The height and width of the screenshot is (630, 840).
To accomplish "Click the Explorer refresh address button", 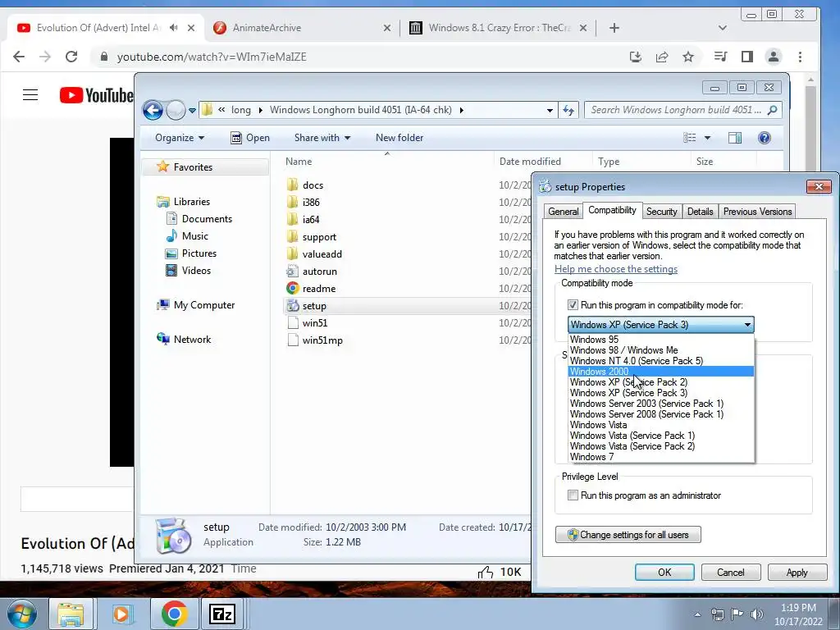I will [x=568, y=111].
